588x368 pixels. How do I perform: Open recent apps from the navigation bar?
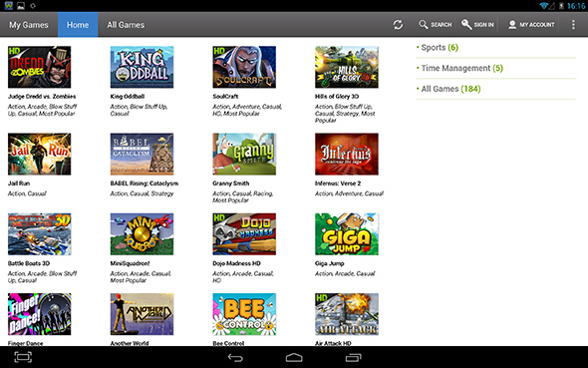click(353, 357)
